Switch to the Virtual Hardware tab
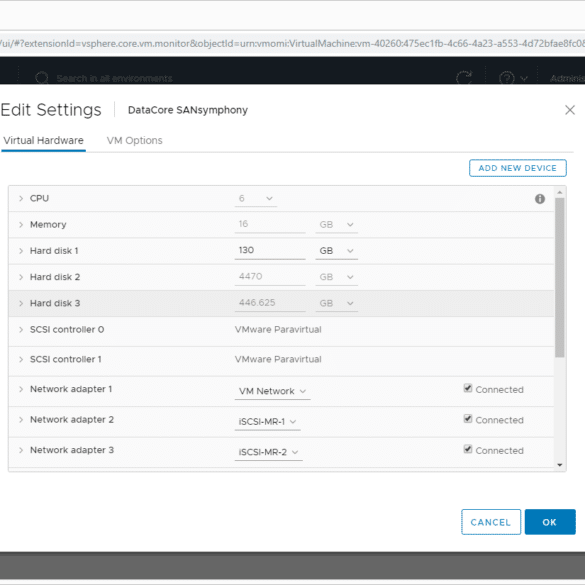This screenshot has width=585, height=585. [x=44, y=141]
